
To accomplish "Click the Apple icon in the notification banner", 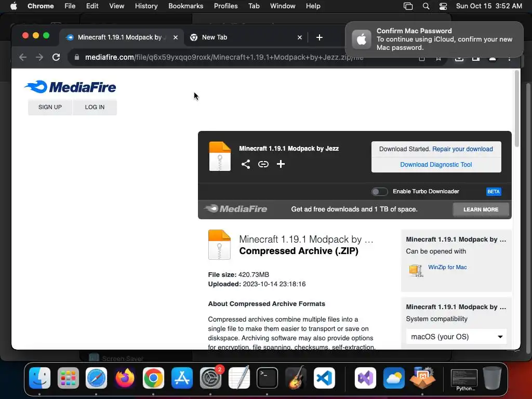I will coord(362,39).
